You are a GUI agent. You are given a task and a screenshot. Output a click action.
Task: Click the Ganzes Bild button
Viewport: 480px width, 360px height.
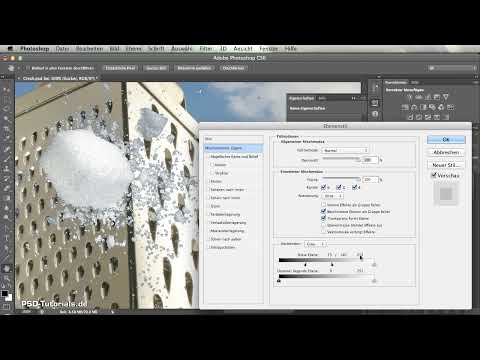(156, 68)
